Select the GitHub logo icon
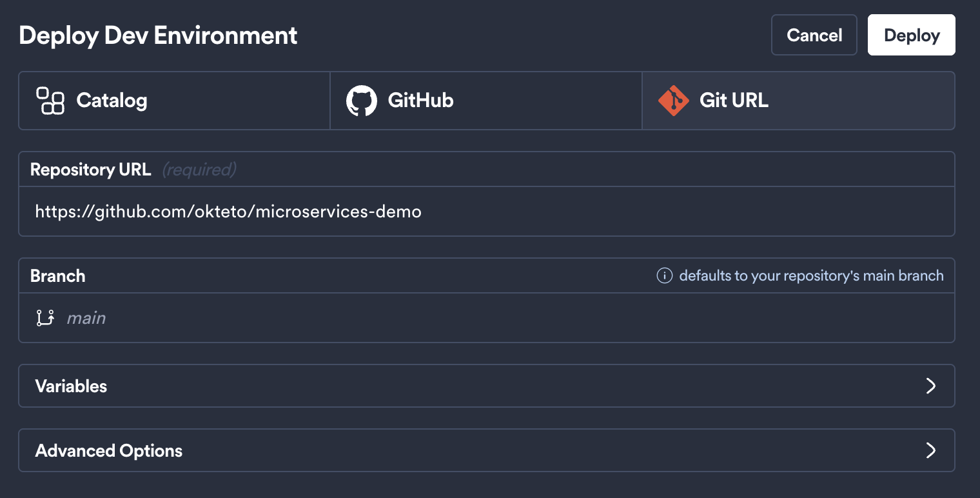This screenshot has height=498, width=980. [x=363, y=100]
